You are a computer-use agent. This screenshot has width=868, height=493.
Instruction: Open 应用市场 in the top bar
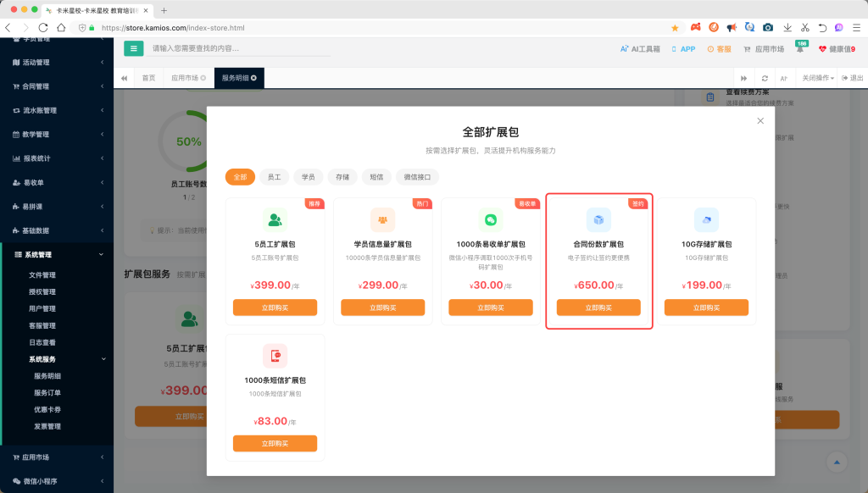(764, 49)
